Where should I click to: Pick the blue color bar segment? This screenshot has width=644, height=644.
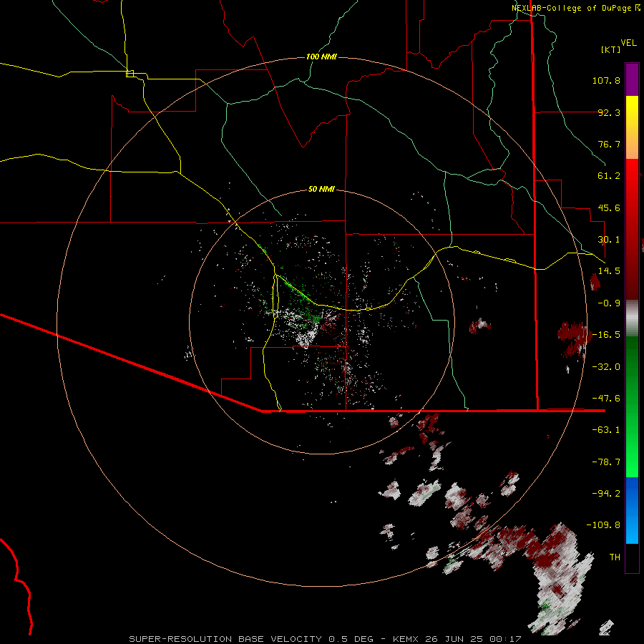click(632, 510)
